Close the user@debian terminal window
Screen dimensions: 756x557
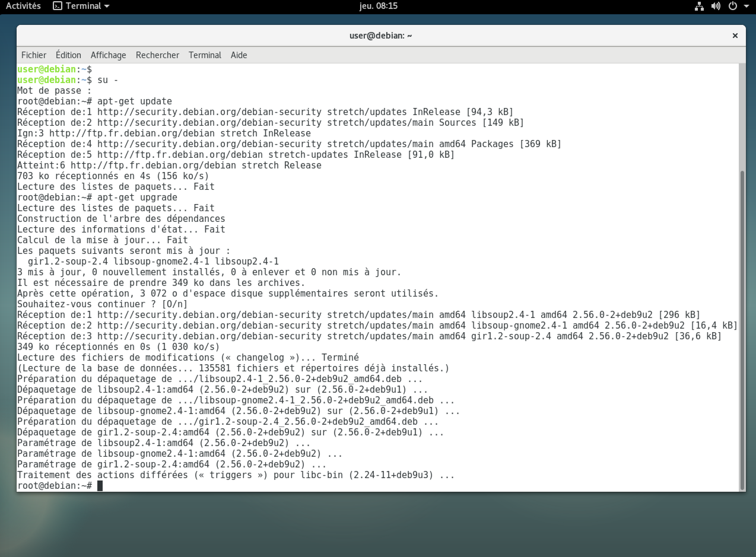click(x=735, y=35)
